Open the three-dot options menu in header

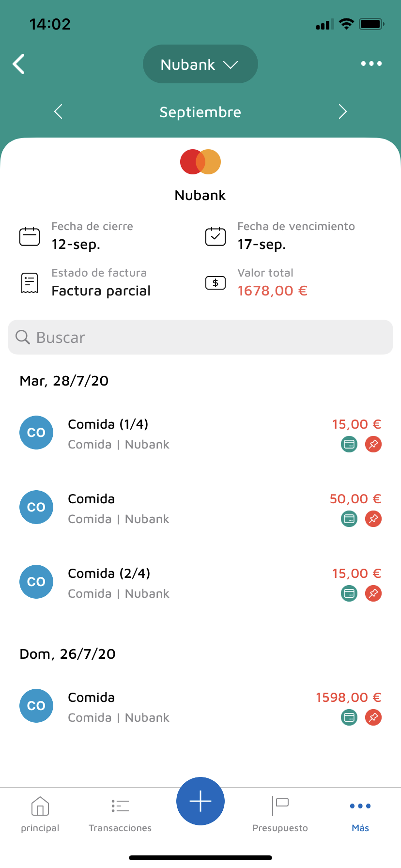tap(371, 64)
